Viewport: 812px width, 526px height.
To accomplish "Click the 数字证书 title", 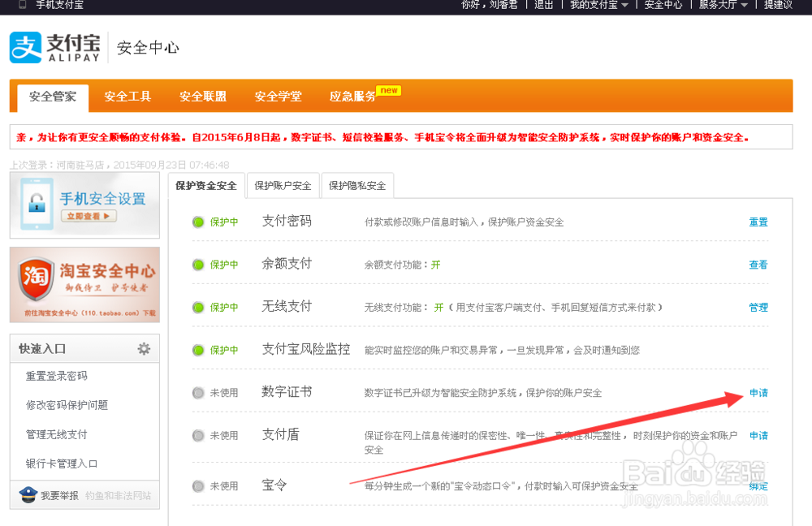I will coord(287,392).
